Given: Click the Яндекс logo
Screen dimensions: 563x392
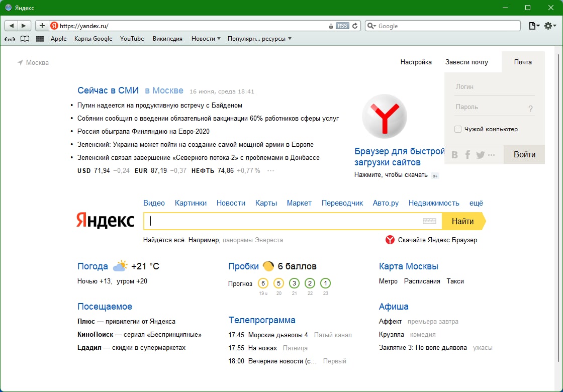Looking at the screenshot, I should [x=105, y=220].
